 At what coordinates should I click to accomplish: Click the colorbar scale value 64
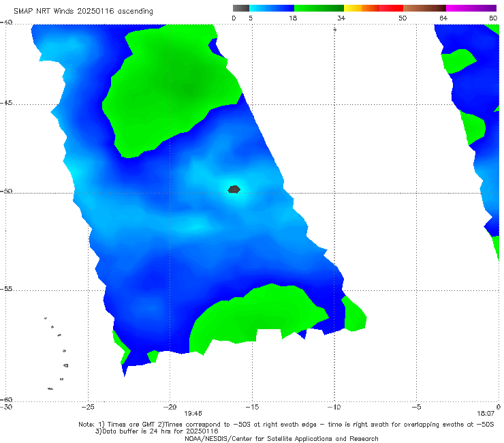pyautogui.click(x=443, y=18)
